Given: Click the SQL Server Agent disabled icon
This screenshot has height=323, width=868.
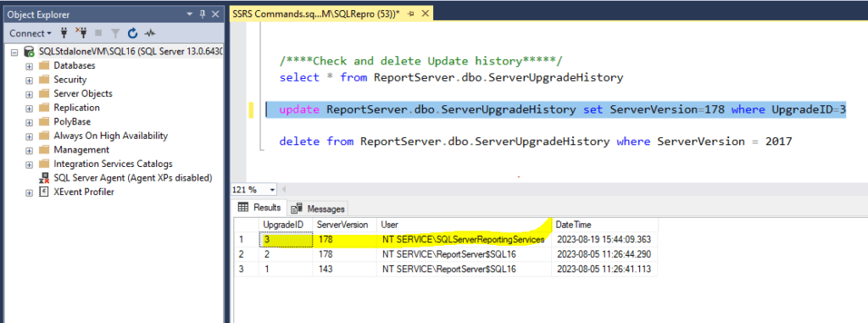Looking at the screenshot, I should 44,178.
